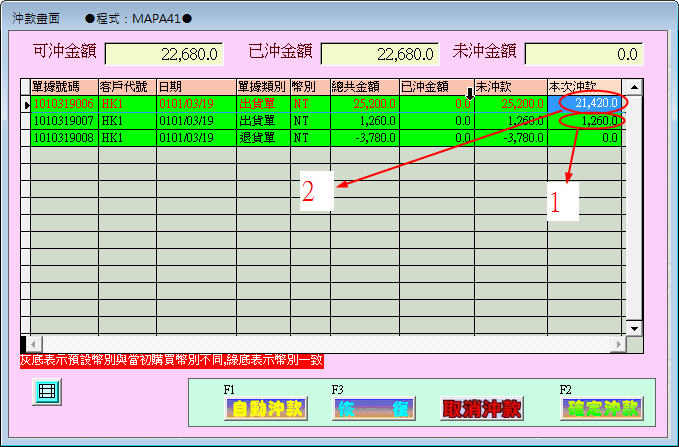Click the 總共金額 column header
This screenshot has height=447, width=679.
pyautogui.click(x=364, y=87)
